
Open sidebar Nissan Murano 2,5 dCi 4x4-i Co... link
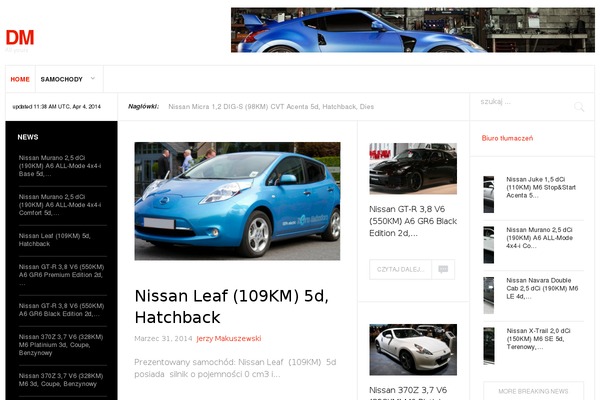[540, 238]
